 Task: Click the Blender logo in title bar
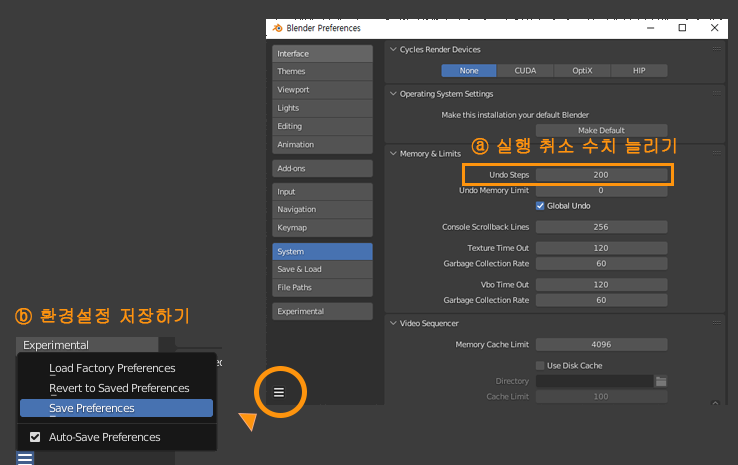coord(278,28)
